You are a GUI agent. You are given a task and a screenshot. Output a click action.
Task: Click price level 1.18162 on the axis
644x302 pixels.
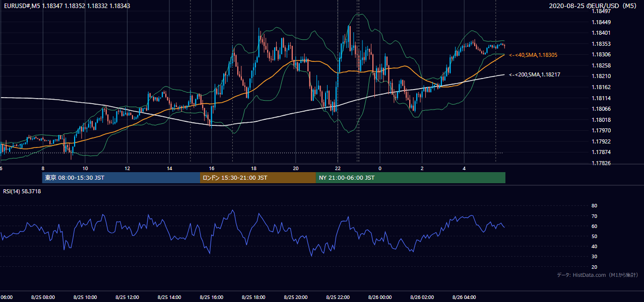(x=601, y=87)
